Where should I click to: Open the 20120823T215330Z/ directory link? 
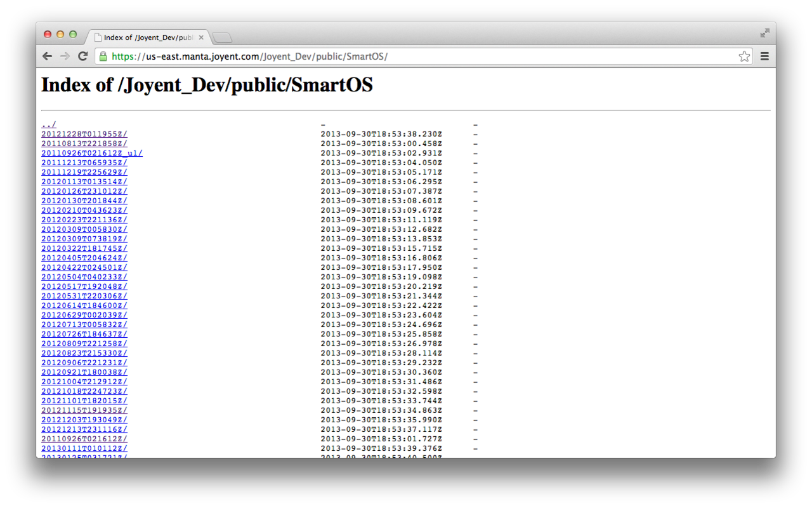(84, 353)
